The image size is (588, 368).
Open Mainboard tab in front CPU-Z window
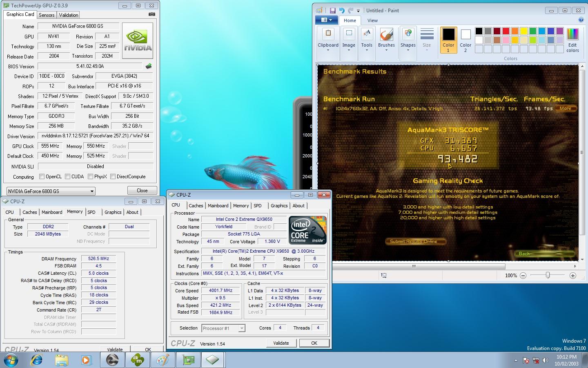point(218,206)
